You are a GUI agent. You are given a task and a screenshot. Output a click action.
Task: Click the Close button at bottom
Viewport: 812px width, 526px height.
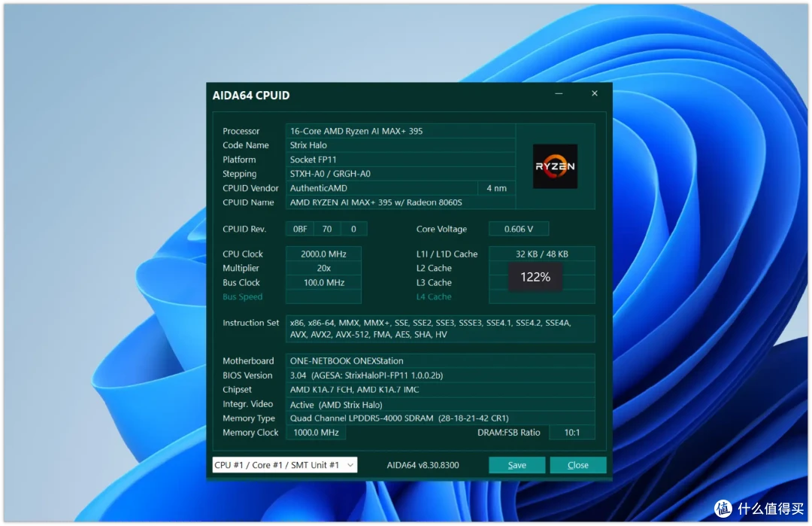click(578, 465)
